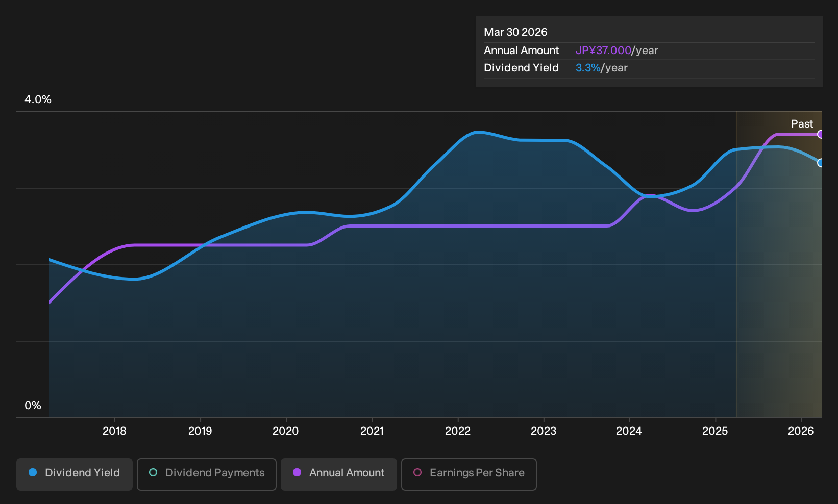Toggle the Annual Amount series
The width and height of the screenshot is (838, 504).
pos(339,474)
